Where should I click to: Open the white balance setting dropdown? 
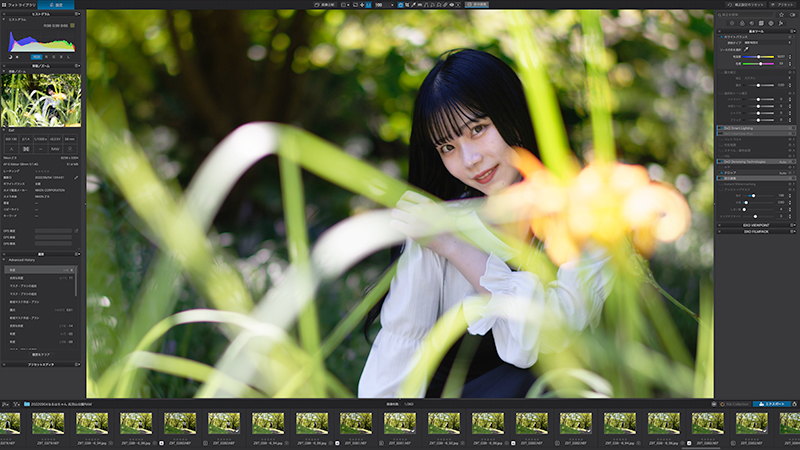(768, 42)
